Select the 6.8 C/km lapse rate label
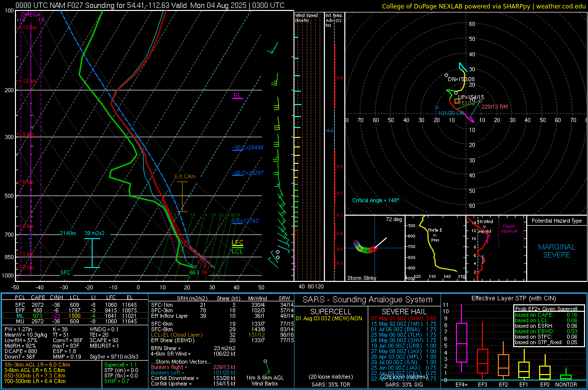 [x=185, y=176]
